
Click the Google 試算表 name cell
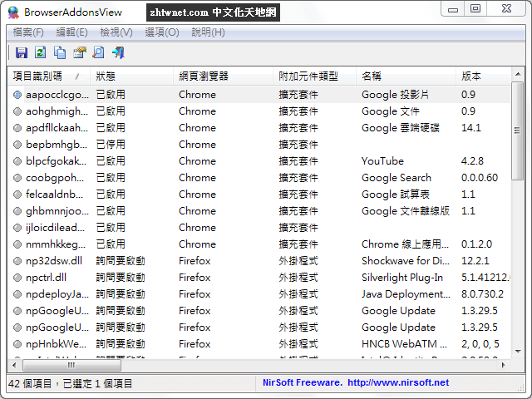(396, 195)
